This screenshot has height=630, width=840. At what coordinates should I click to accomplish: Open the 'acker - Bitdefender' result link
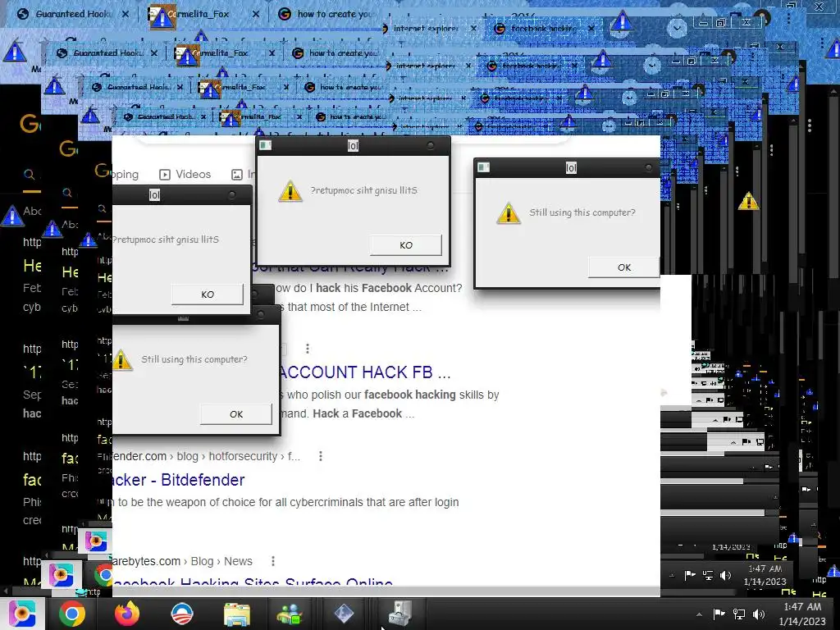pyautogui.click(x=178, y=480)
